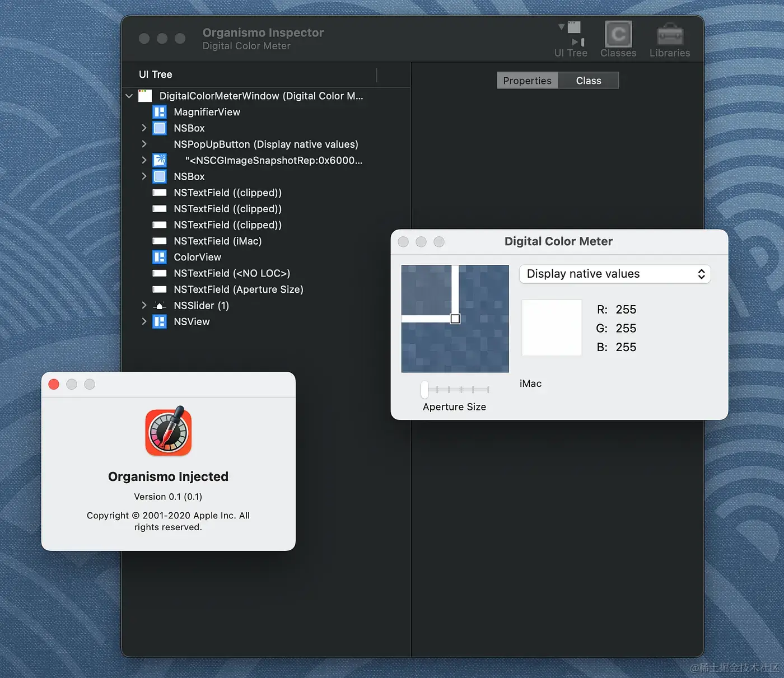
Task: Click the magnifier pixel preview
Action: pos(455,319)
